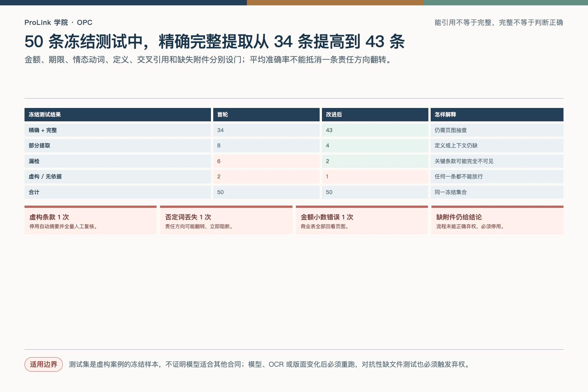This screenshot has height=392, width=588.
Task: Click the 首轮 value "6" in 漏检 row
Action: click(x=219, y=161)
